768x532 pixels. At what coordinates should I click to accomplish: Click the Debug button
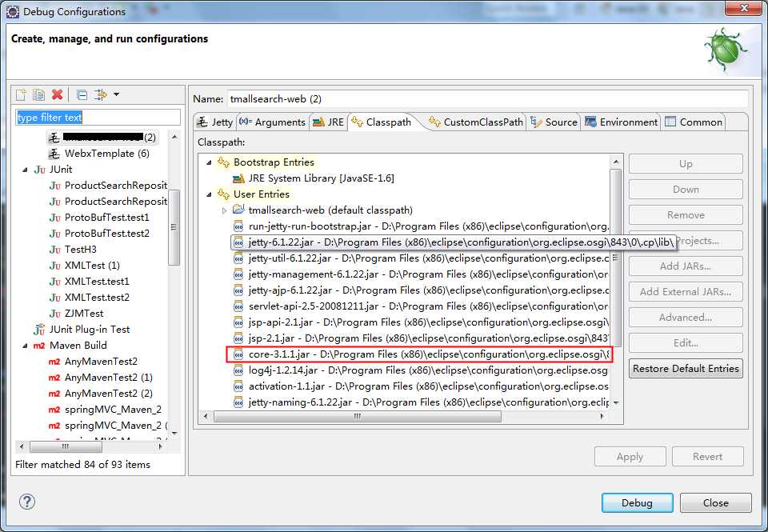(638, 502)
